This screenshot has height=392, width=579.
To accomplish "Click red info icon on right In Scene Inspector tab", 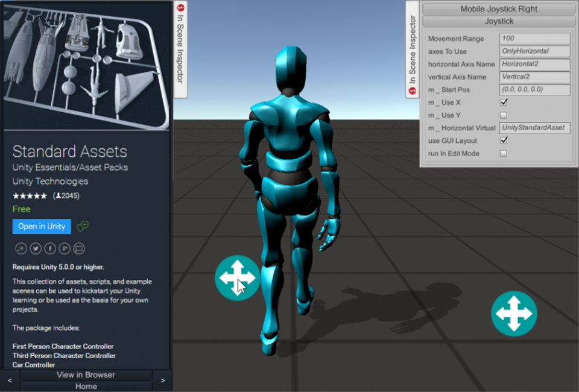I will coord(413,90).
